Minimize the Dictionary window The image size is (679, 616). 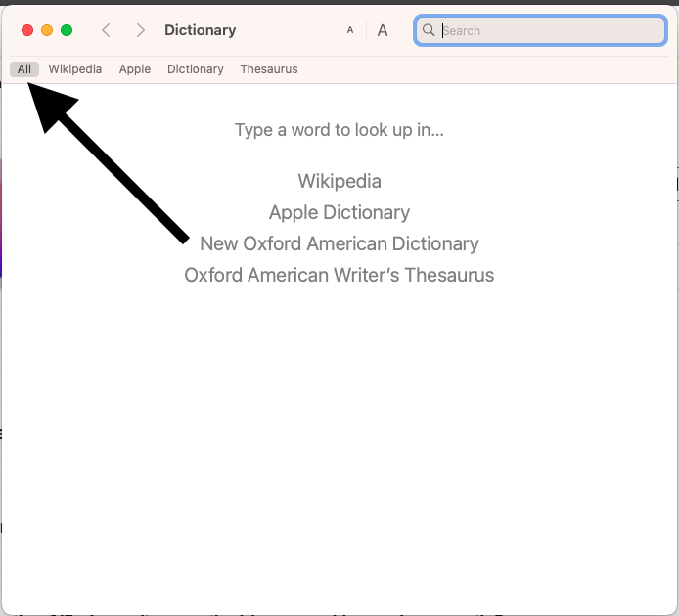[47, 30]
